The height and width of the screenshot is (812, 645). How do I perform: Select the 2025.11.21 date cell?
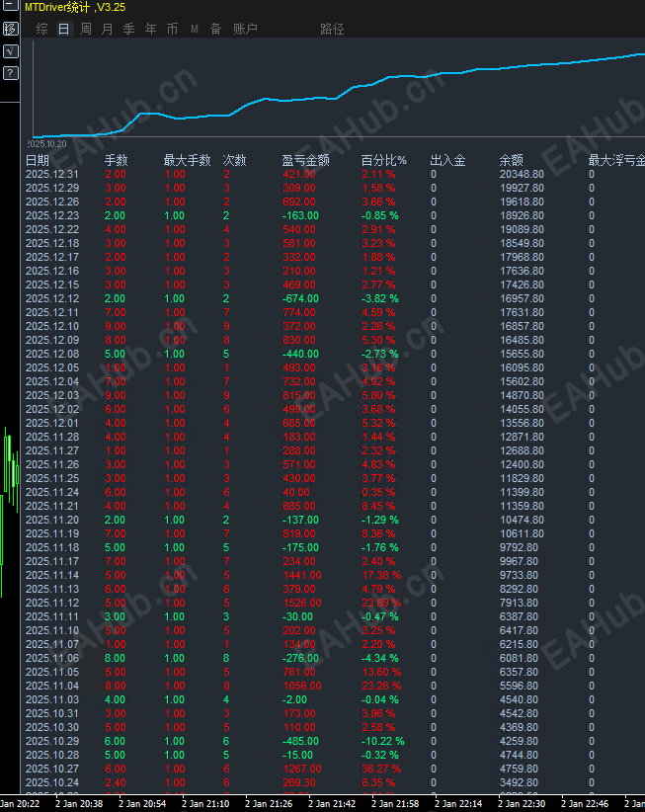click(x=51, y=506)
